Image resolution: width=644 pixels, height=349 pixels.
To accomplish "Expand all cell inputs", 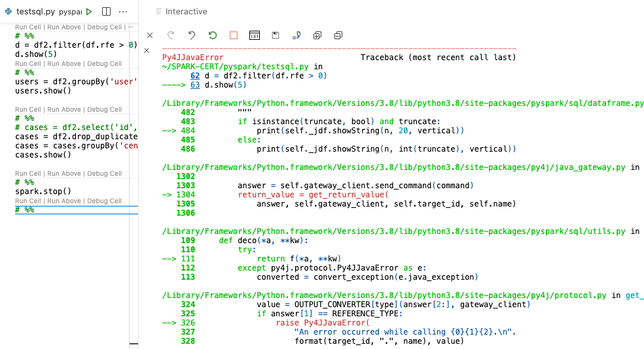I will click(317, 35).
